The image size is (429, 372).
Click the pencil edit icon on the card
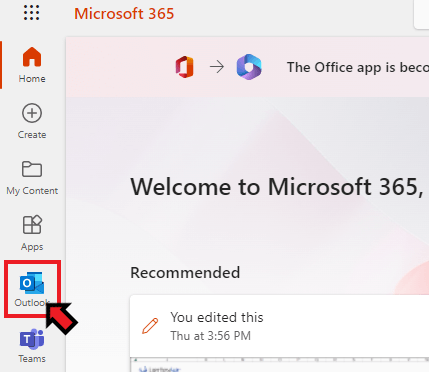click(x=150, y=326)
